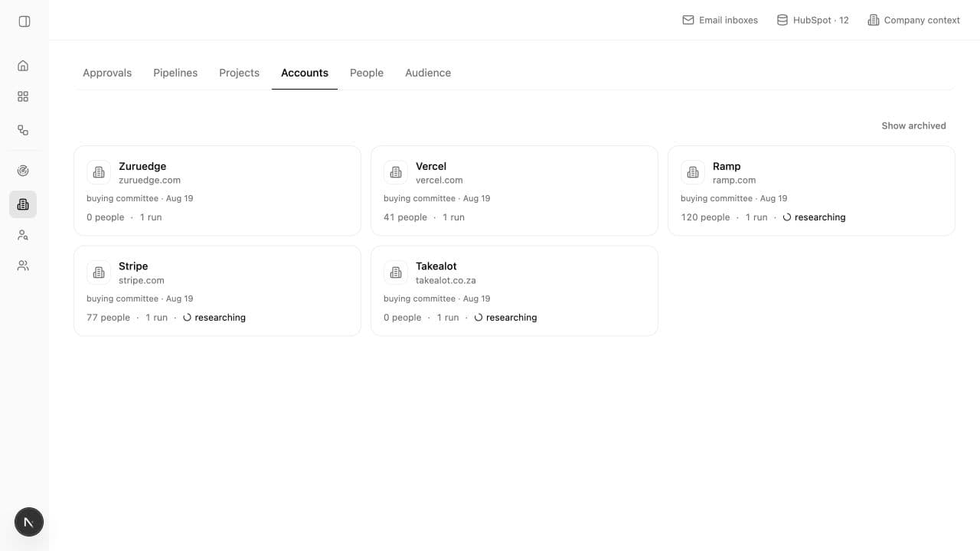Switch to the Audience tab
Viewport: 980px width, 551px height.
coord(428,73)
